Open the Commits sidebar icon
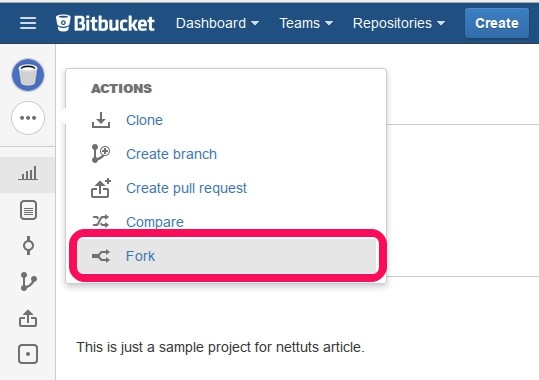The height and width of the screenshot is (380, 539). [28, 246]
